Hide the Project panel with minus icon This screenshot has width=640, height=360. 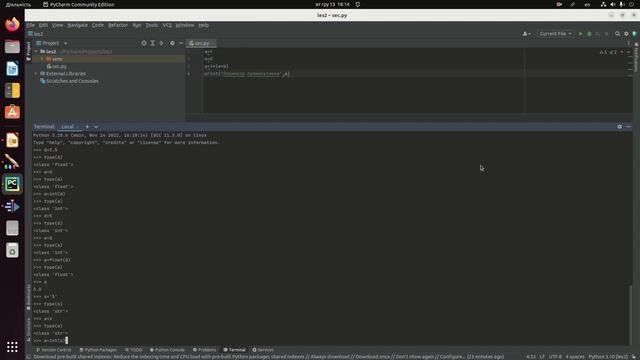tap(181, 43)
